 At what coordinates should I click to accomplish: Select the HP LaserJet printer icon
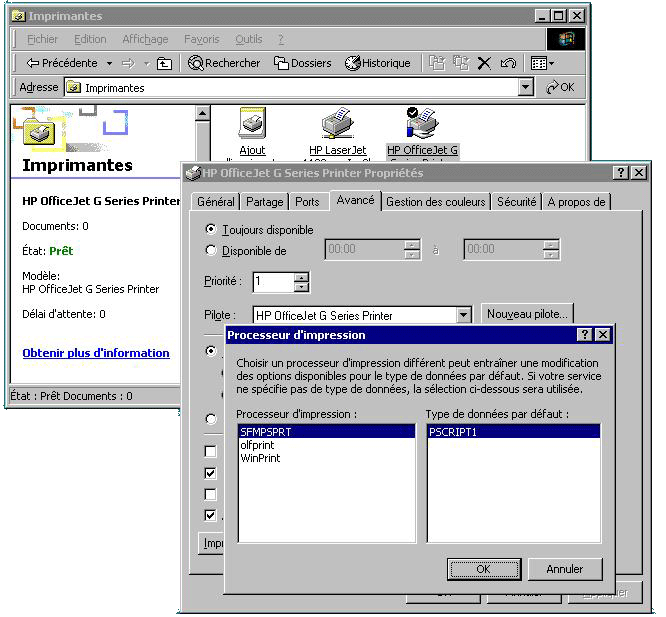338,132
